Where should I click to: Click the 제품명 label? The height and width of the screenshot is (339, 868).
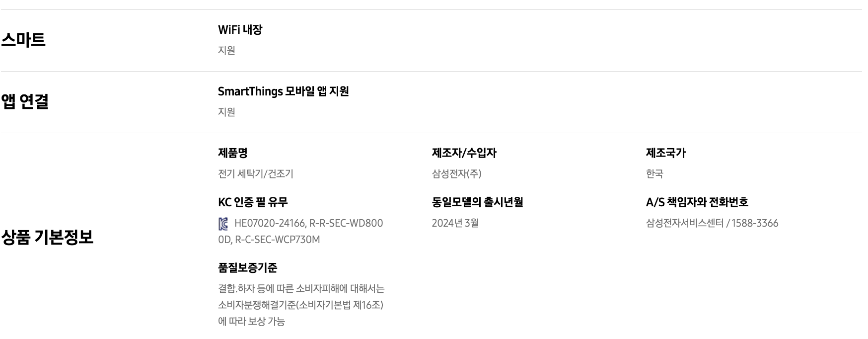[232, 153]
